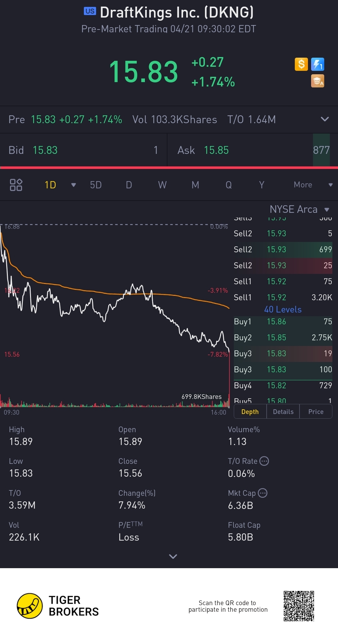The height and width of the screenshot is (644, 338).
Task: Tap the Sell2 15.93 row with 699
Action: [283, 249]
